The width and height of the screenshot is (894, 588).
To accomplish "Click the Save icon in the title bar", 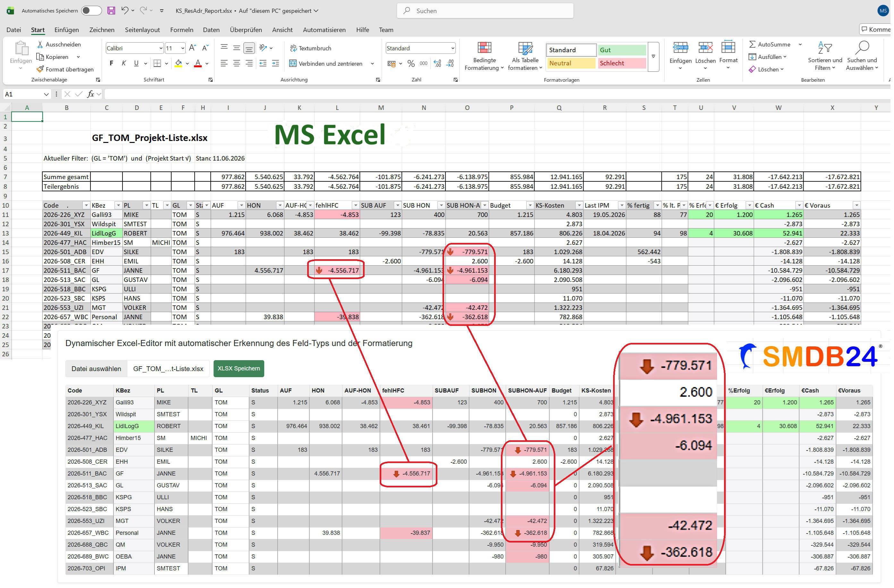I will 111,11.
